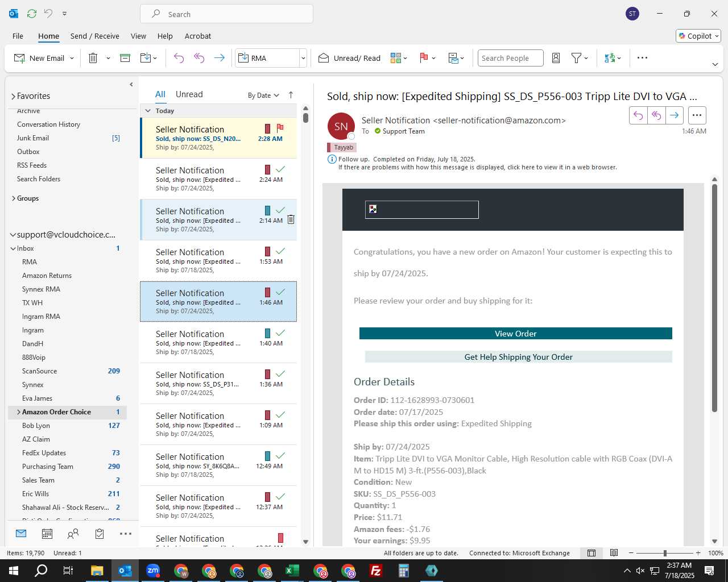The width and height of the screenshot is (728, 582).
Task: Show only Unread messages tab
Action: click(189, 94)
